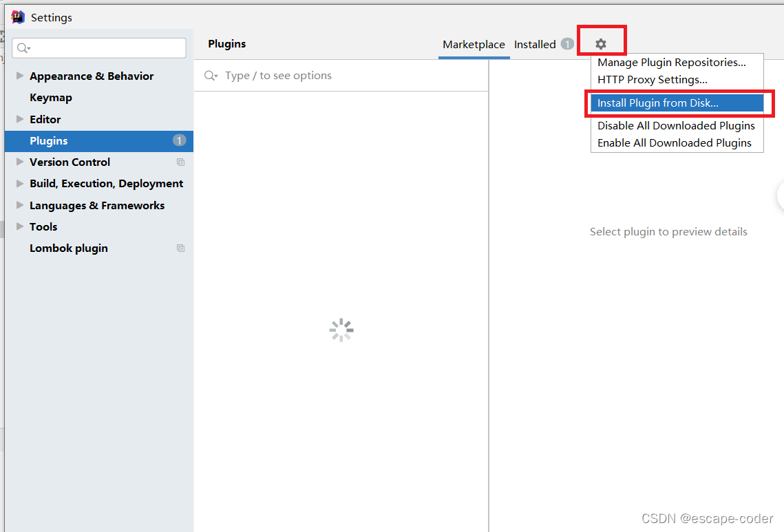Click the project-level icon beside Version Control
Image resolution: width=784 pixels, height=532 pixels.
point(180,162)
